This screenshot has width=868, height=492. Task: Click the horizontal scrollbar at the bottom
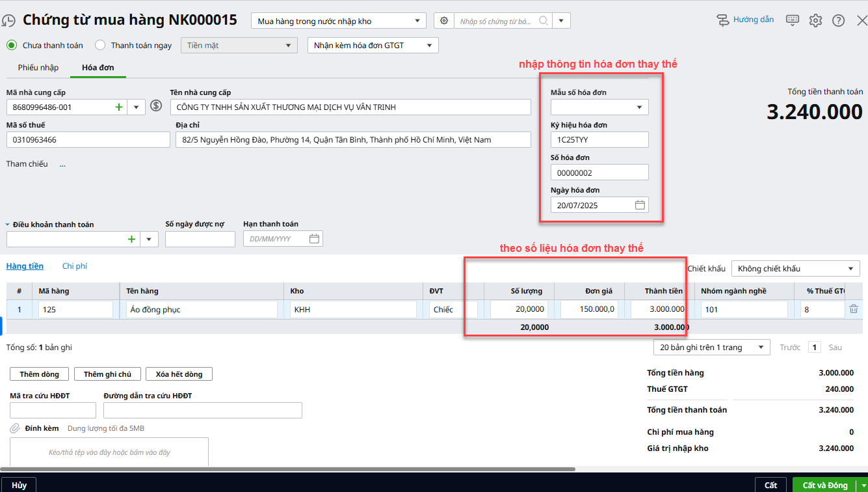287,469
